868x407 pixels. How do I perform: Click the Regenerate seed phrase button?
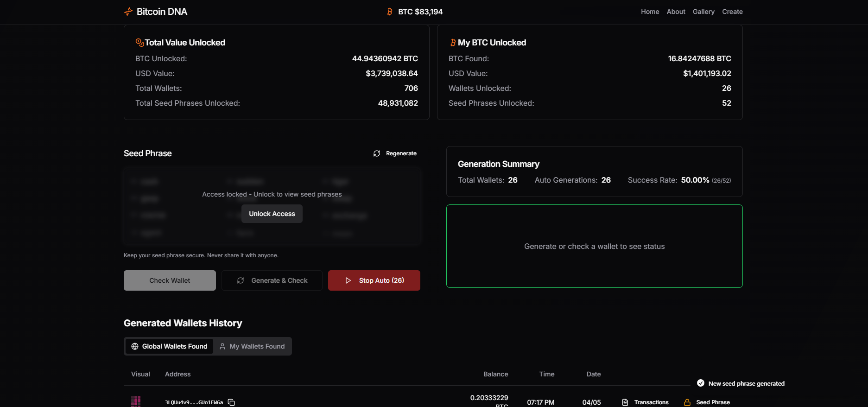[x=395, y=153]
